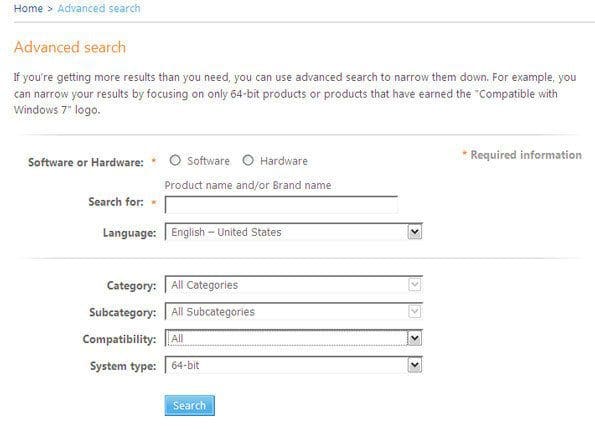
Task: Open the Language dropdown arrow
Action: (414, 232)
